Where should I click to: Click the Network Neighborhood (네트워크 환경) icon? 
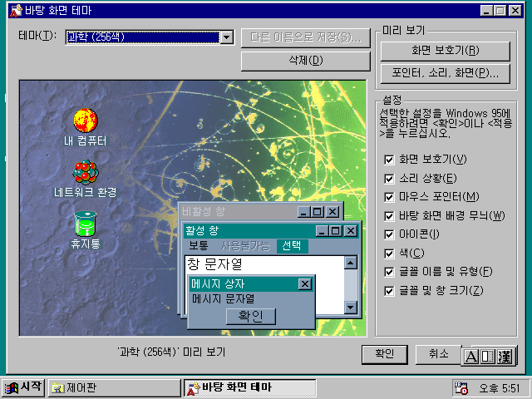coord(85,173)
